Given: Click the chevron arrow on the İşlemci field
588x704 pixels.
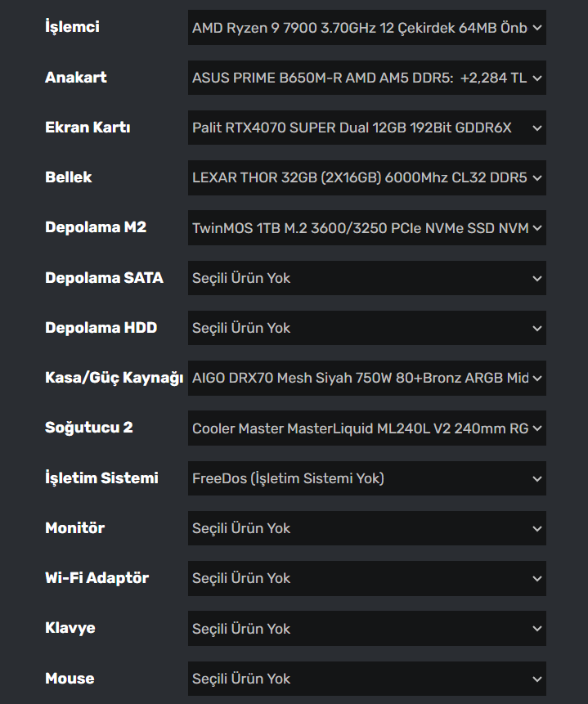Looking at the screenshot, I should click(536, 28).
